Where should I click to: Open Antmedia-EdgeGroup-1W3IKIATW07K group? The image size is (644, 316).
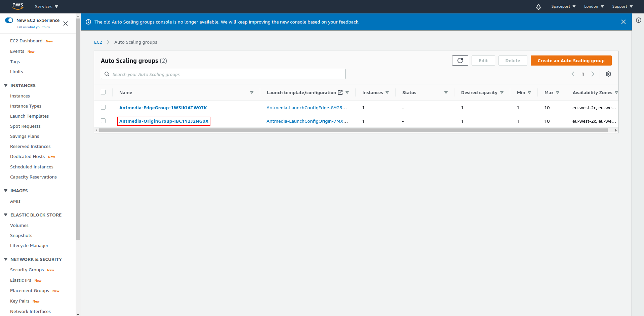[163, 108]
